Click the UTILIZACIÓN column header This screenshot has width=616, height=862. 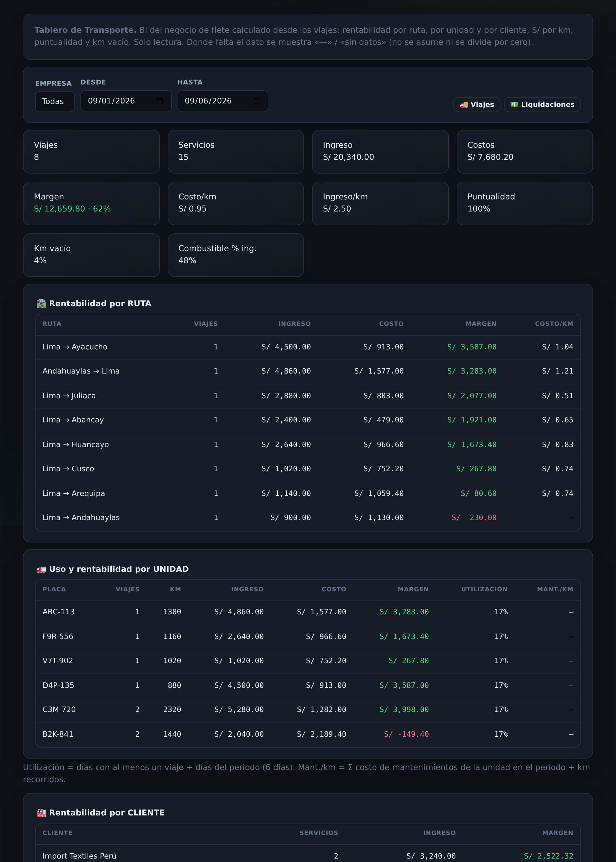coord(484,589)
